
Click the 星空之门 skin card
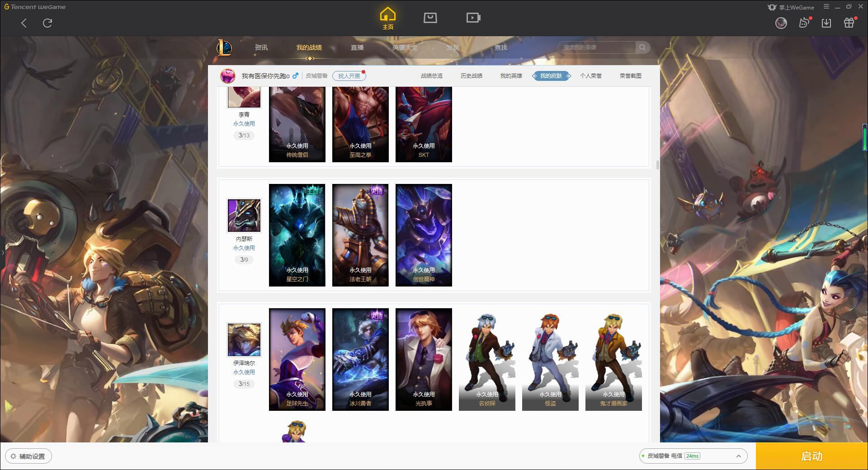297,235
